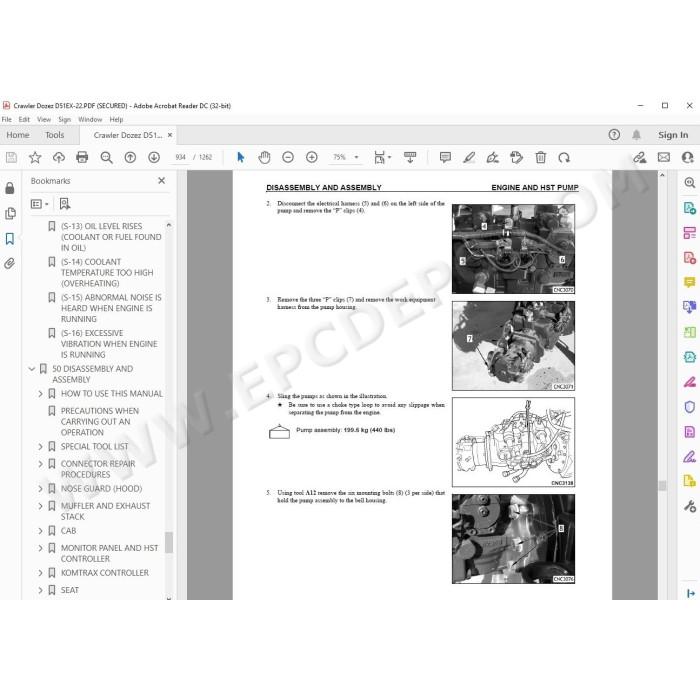This screenshot has height=700, width=700.
Task: Expand KOMTRAX CONTROLLER bookmark
Action: (40, 573)
